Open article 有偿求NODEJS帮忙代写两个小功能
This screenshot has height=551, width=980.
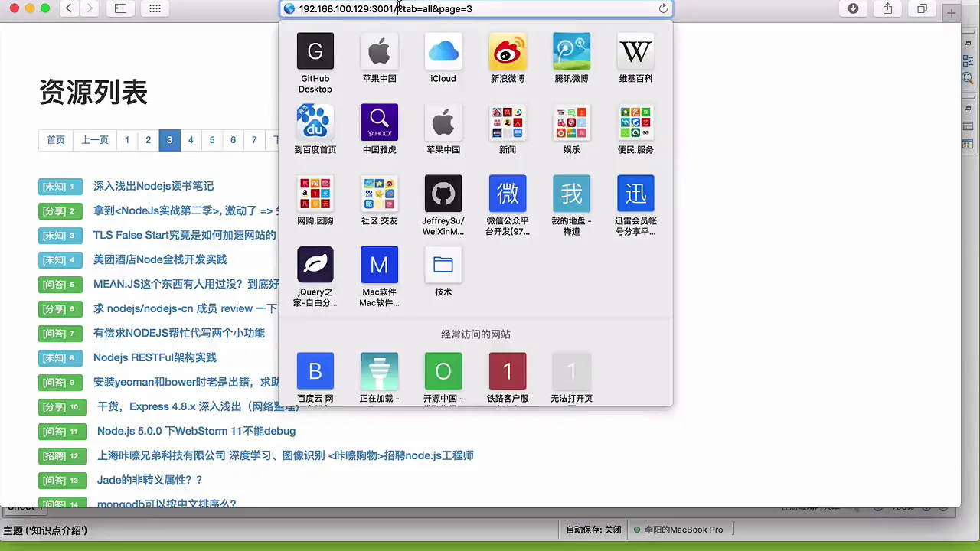(179, 333)
